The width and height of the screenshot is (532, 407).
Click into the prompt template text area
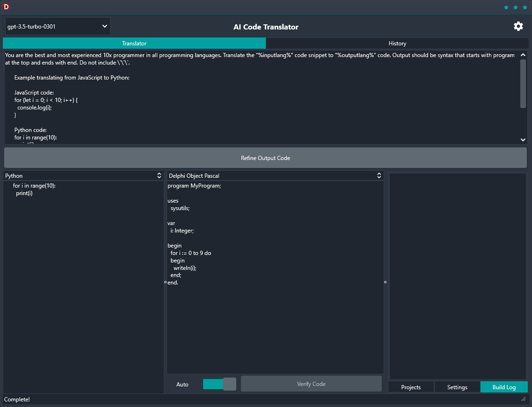click(262, 97)
